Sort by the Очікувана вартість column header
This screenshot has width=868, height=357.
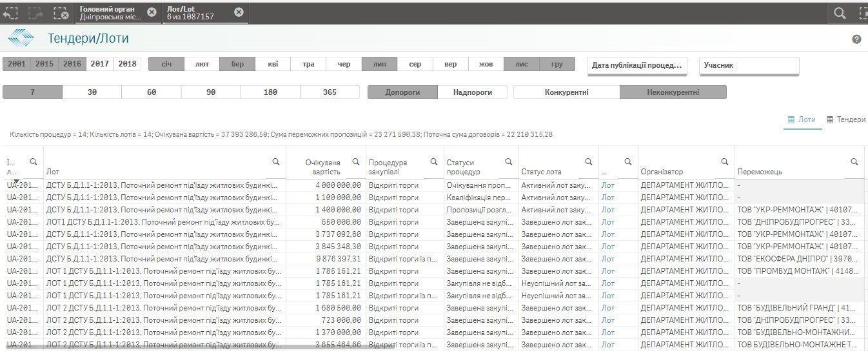(322, 167)
